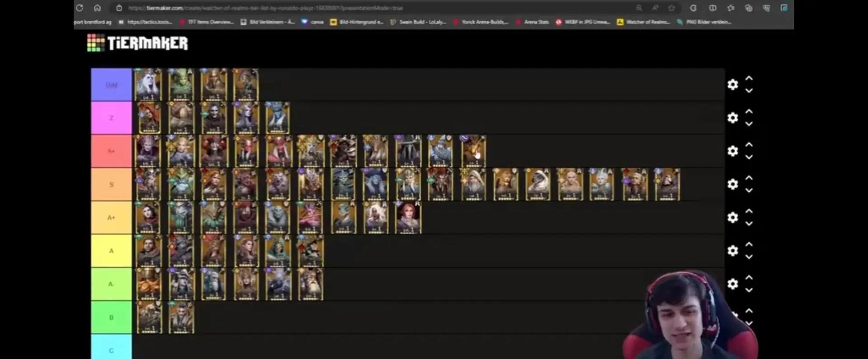Open browser favorites list icon
This screenshot has height=359, width=868.
point(731,8)
